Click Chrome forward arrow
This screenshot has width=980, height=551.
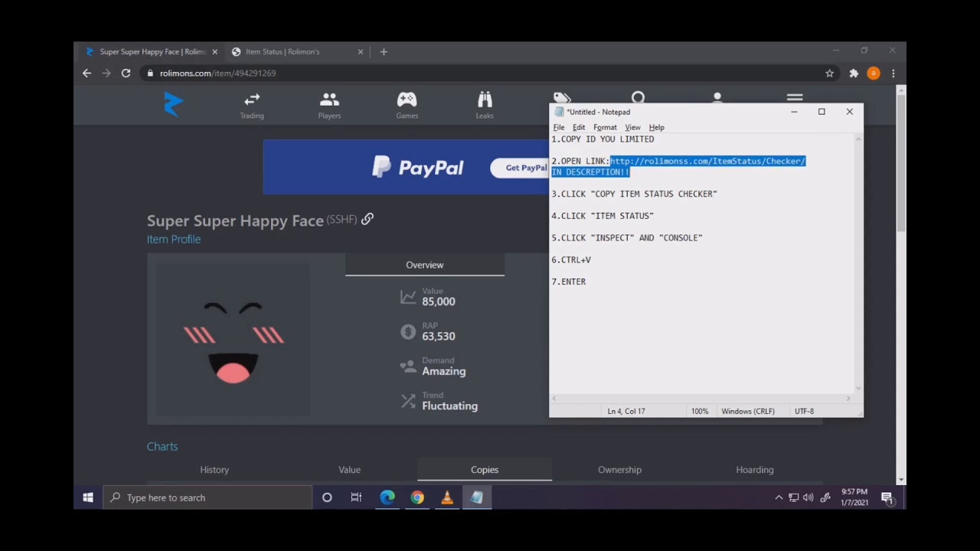coord(106,73)
